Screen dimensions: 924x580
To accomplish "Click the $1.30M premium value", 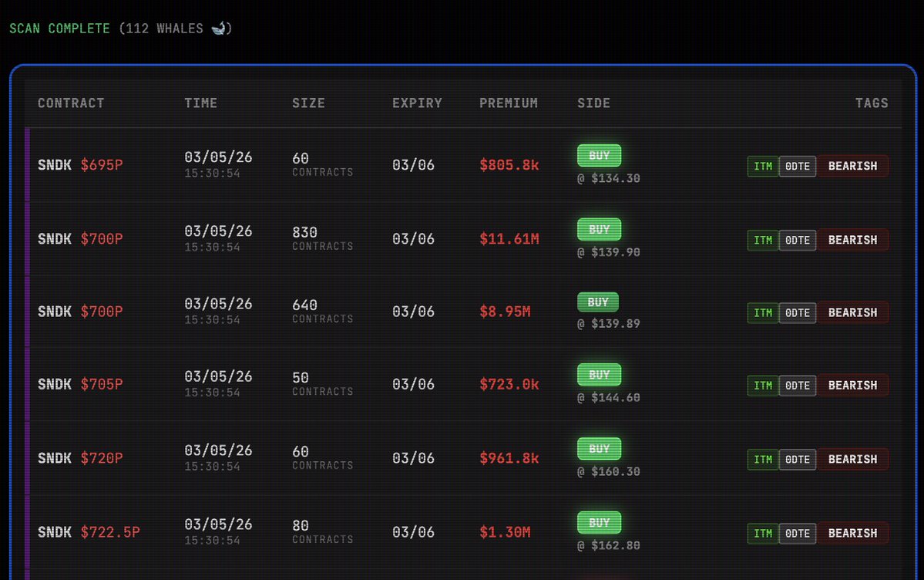I will [x=505, y=532].
